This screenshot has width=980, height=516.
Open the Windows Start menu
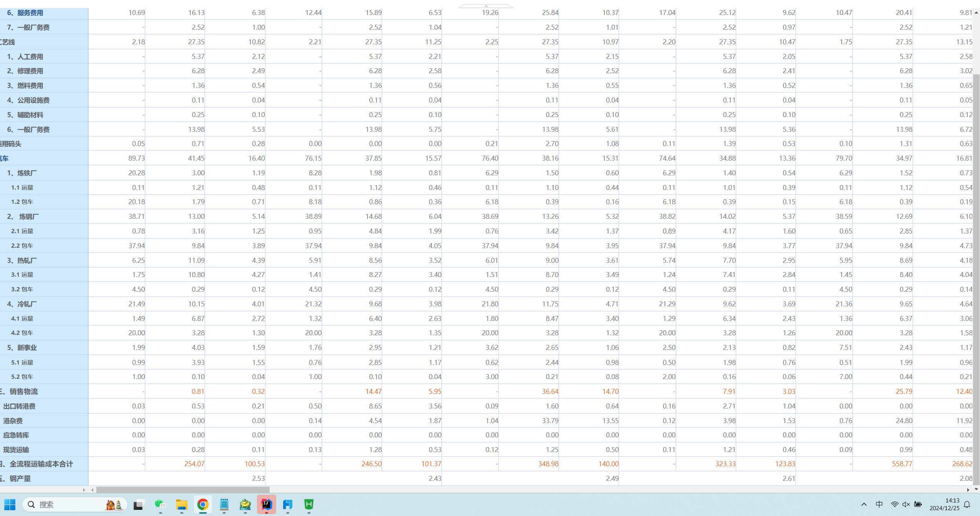pos(10,504)
